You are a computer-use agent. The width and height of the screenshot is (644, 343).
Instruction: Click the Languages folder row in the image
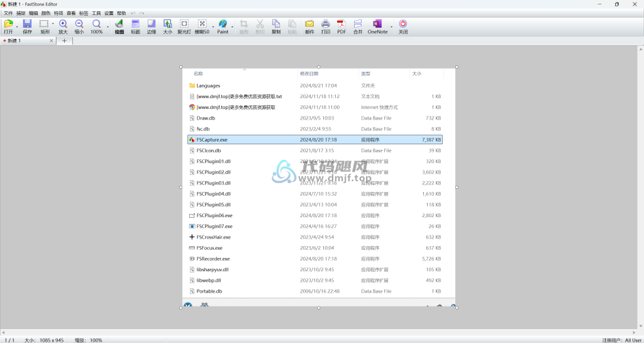tap(315, 86)
